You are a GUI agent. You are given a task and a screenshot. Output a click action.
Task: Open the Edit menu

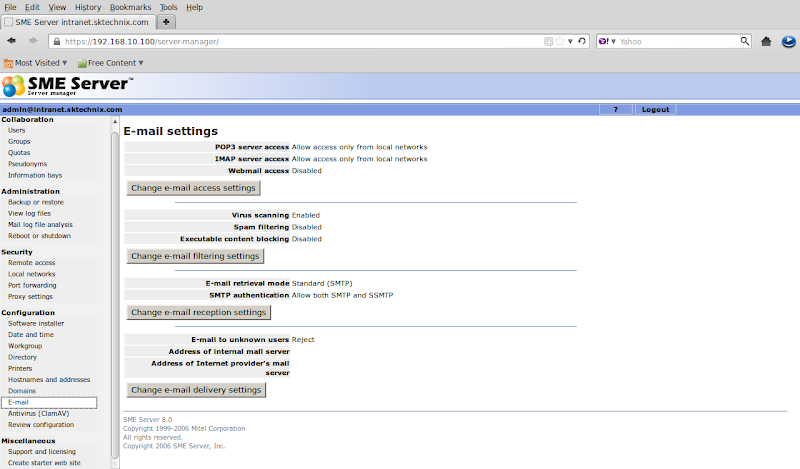pyautogui.click(x=32, y=7)
